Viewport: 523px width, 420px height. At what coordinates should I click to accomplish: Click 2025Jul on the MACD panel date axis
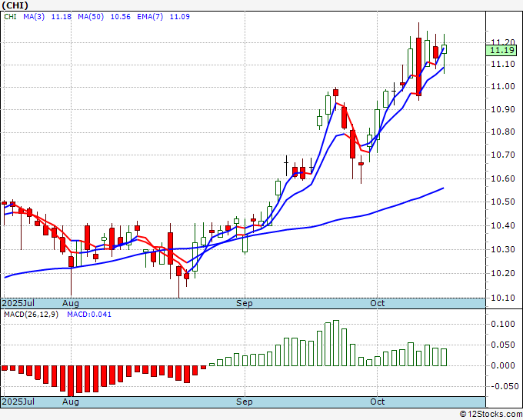click(18, 402)
